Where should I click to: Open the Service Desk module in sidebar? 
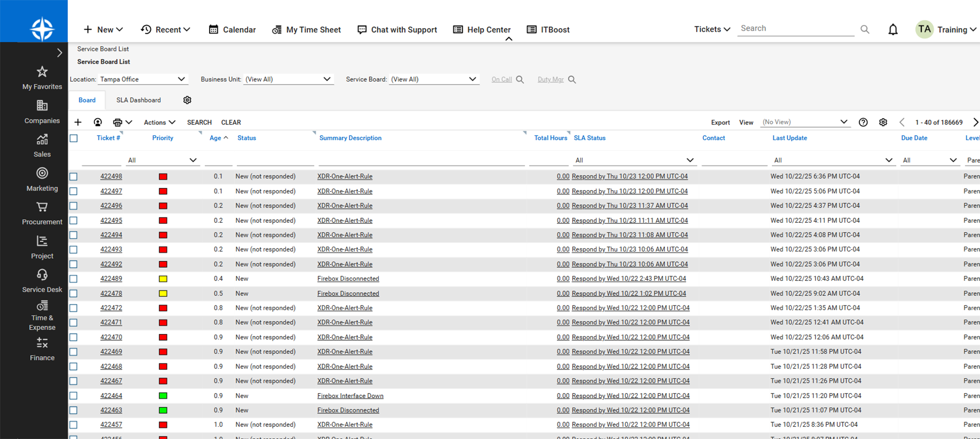[x=42, y=281]
